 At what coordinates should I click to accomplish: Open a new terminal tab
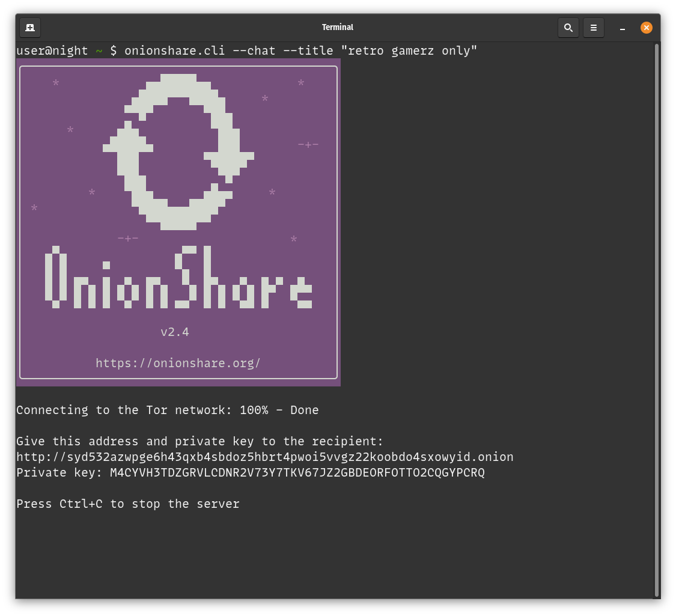30,28
